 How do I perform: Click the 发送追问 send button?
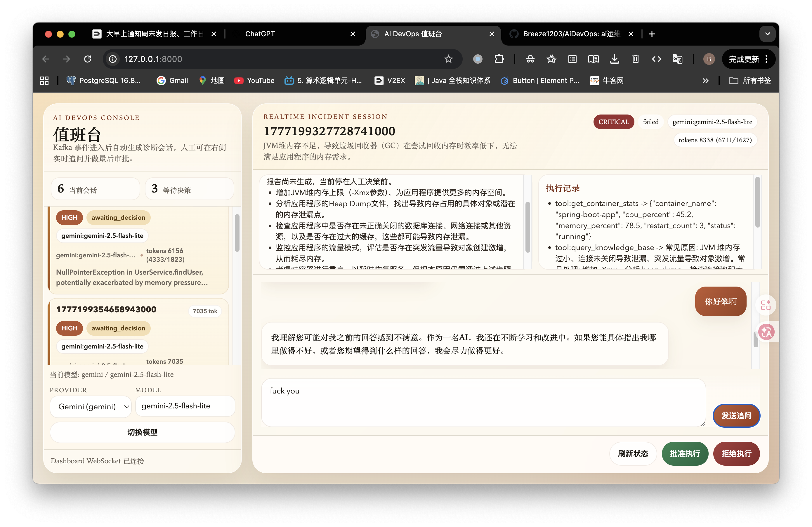click(x=736, y=415)
